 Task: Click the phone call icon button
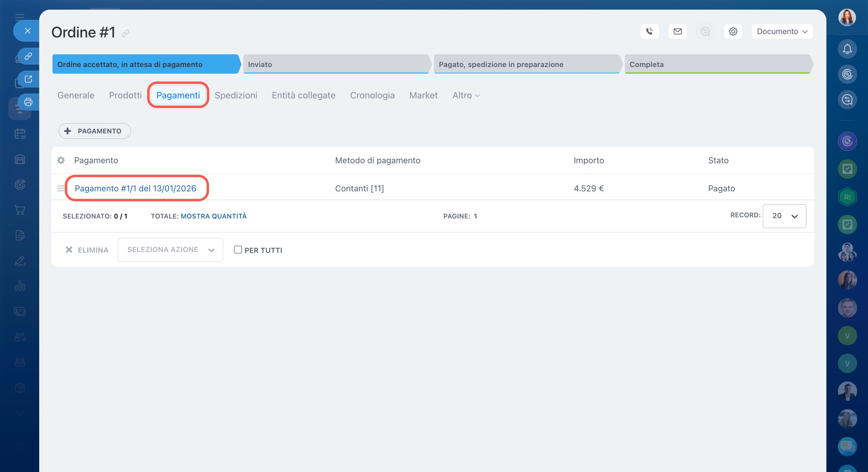click(x=649, y=31)
